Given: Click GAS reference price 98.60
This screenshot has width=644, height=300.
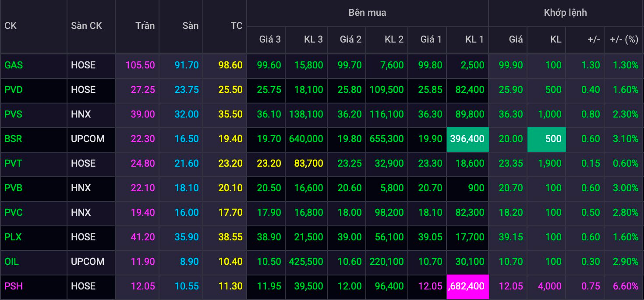Looking at the screenshot, I should tap(230, 65).
